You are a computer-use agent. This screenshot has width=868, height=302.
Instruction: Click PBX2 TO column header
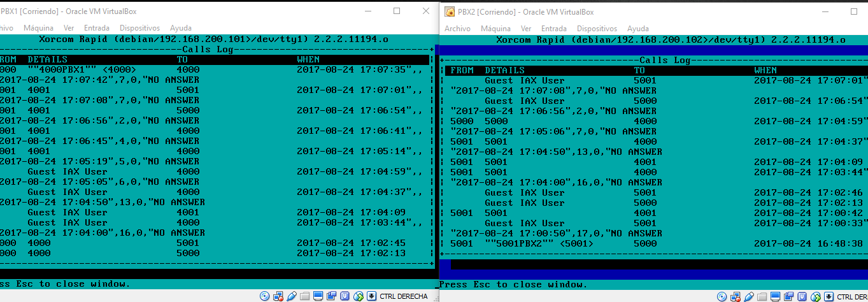tap(639, 70)
